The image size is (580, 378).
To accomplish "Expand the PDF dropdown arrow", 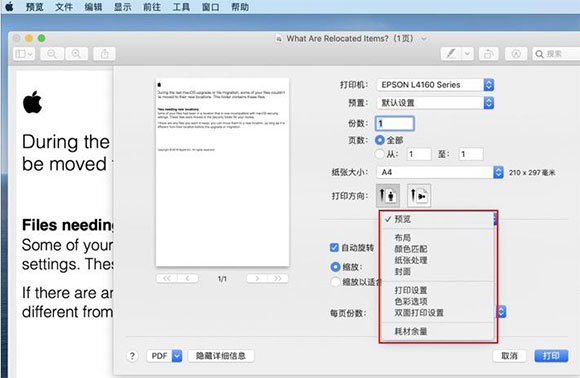I will (177, 356).
